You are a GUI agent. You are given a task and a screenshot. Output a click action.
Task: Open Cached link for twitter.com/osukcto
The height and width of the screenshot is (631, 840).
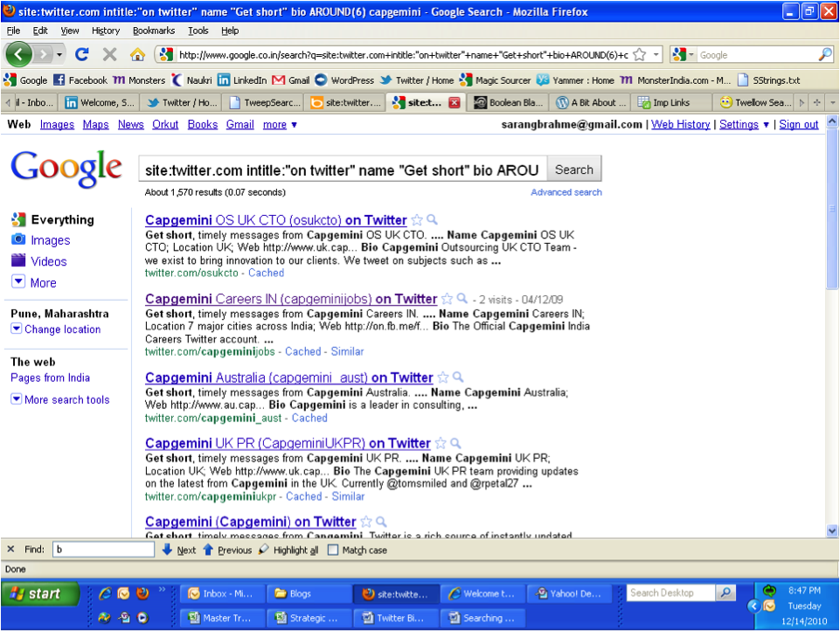[267, 273]
